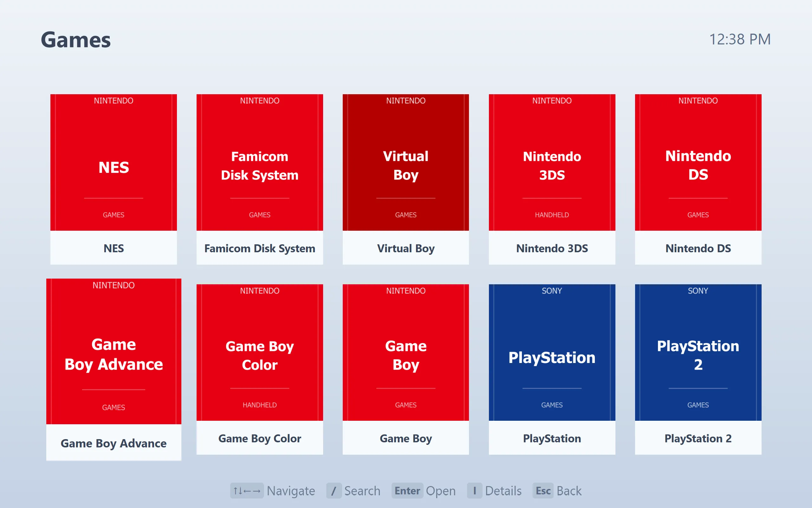The image size is (812, 508).
Task: Open the Game Boy cover tile
Action: point(406,353)
